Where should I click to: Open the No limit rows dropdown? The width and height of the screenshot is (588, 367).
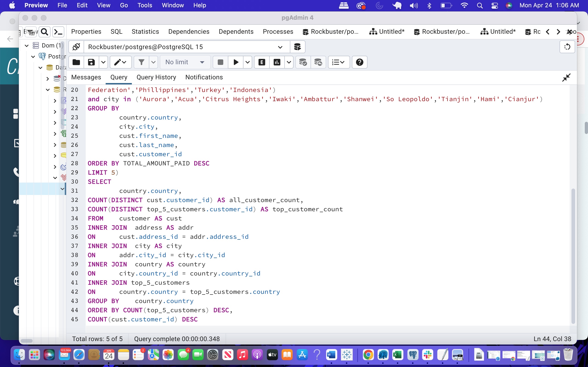coord(185,62)
